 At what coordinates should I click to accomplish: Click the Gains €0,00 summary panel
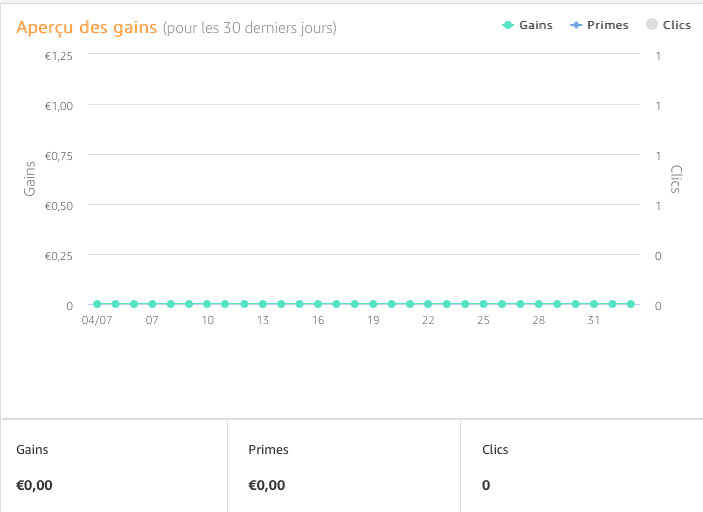point(114,466)
